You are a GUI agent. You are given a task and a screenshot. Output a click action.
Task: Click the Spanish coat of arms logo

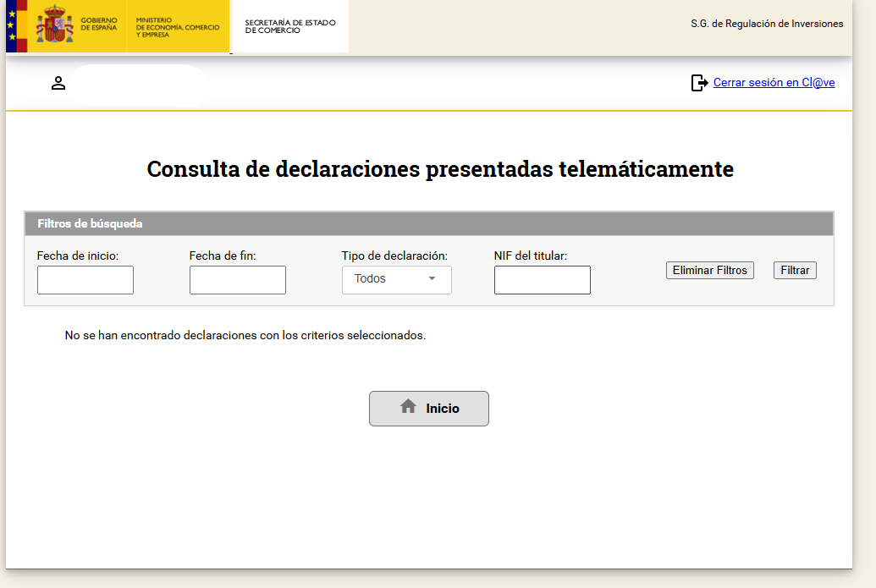click(x=55, y=25)
